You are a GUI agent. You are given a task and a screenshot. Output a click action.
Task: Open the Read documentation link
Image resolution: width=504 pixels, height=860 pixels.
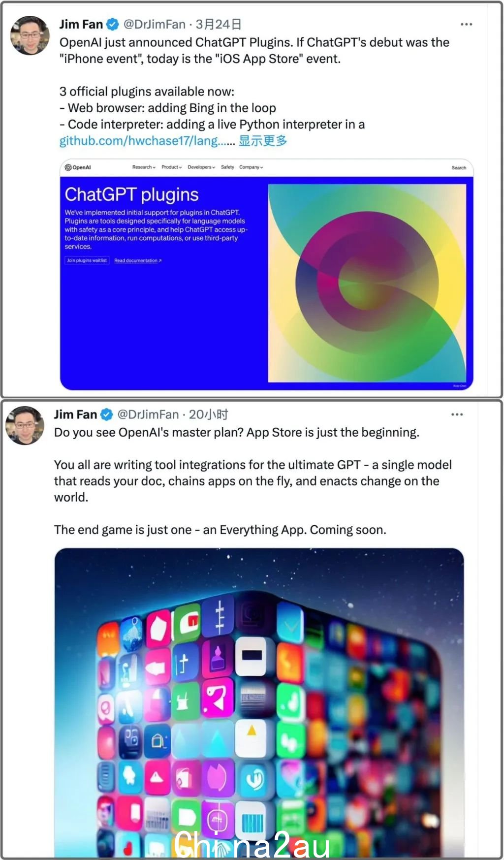[138, 260]
